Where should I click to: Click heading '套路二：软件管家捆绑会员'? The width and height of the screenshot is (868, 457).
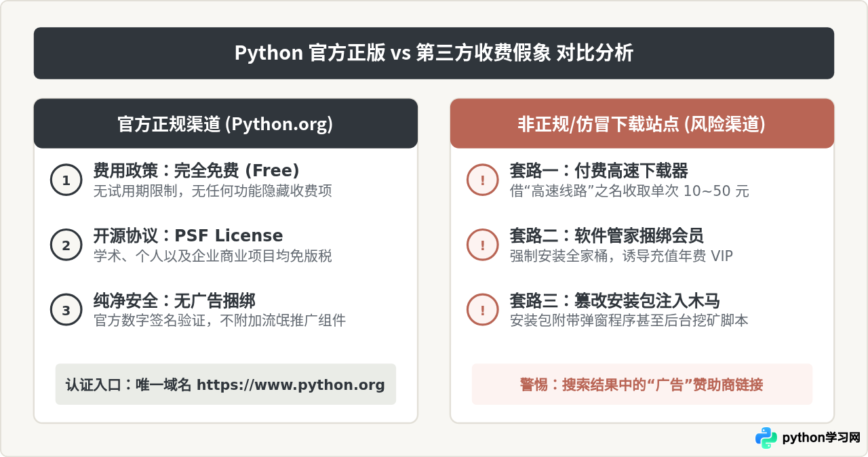[606, 236]
